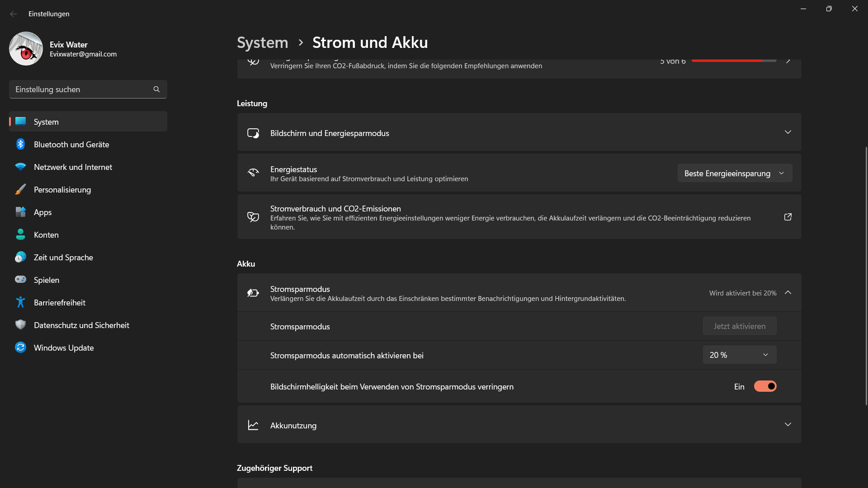Open the Apps settings category

[43, 212]
